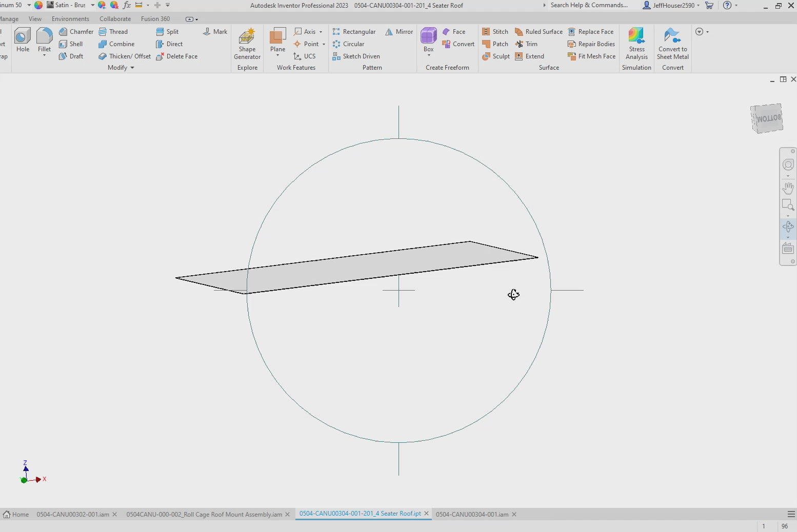
Task: Click Convert to Sheet Metal
Action: (672, 44)
